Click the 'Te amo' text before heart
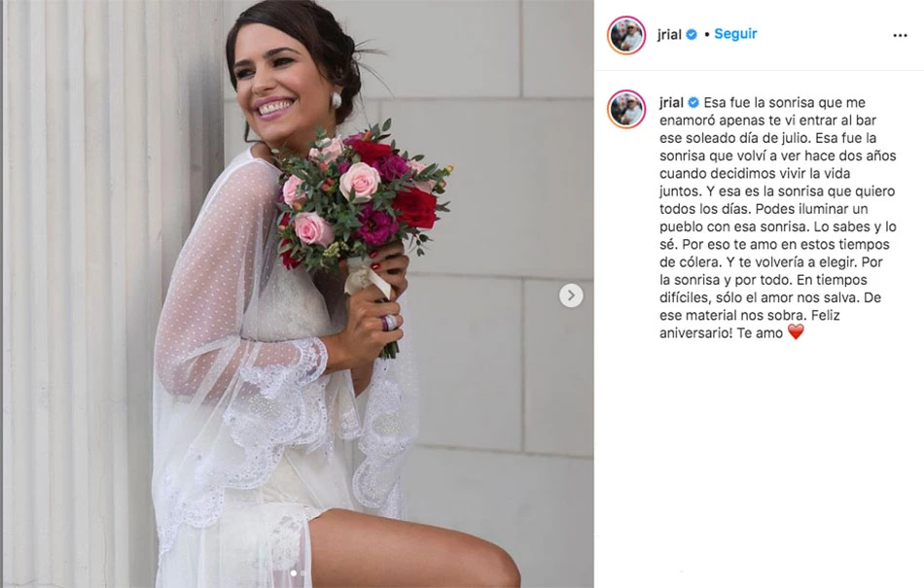The width and height of the screenshot is (924, 588). tap(760, 333)
